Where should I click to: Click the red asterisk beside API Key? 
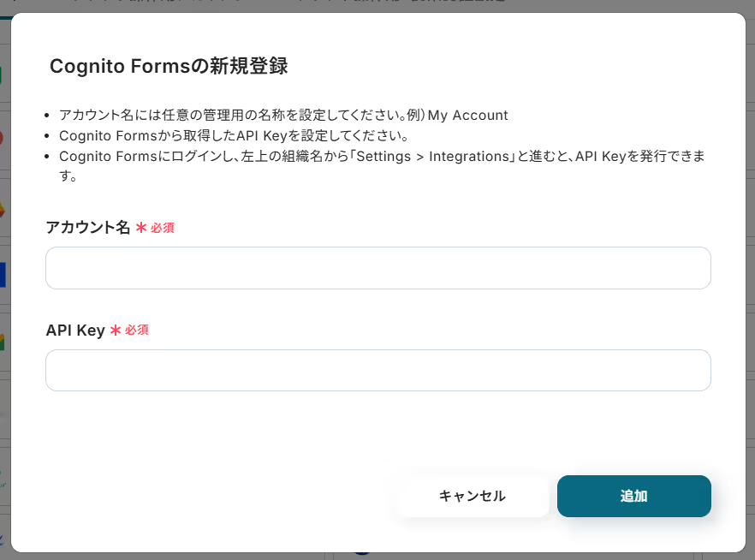pos(116,330)
